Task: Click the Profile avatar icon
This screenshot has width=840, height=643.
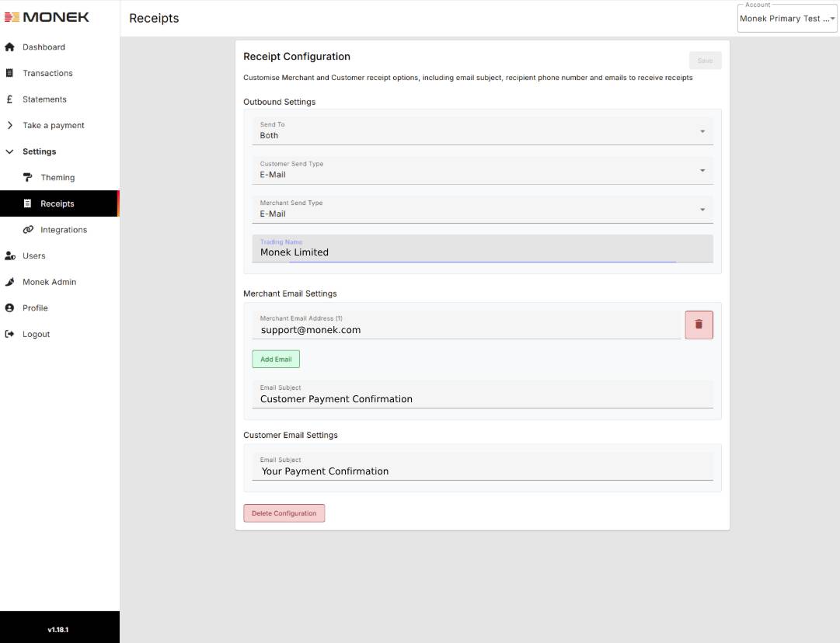Action: [x=9, y=308]
